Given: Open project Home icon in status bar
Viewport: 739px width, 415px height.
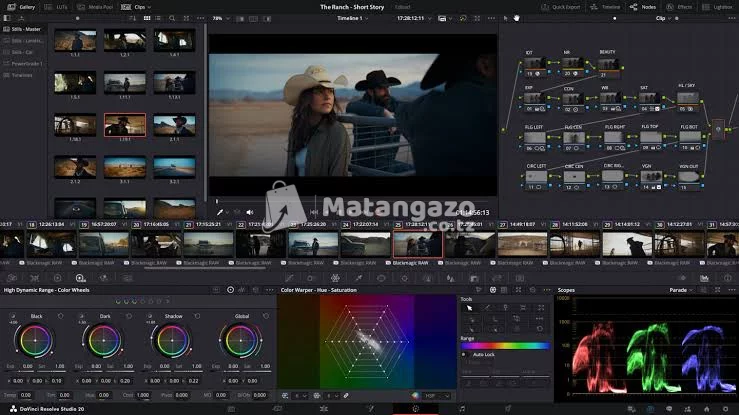Looking at the screenshot, I should click(706, 409).
